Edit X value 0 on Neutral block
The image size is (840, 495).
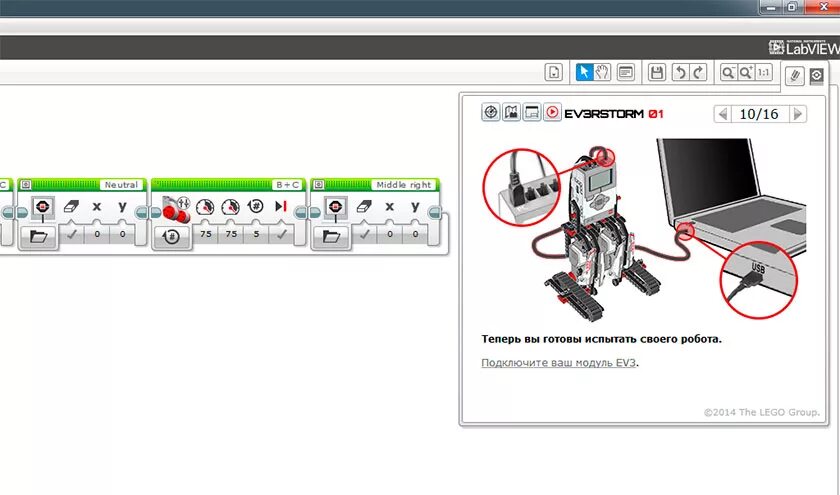pyautogui.click(x=97, y=234)
